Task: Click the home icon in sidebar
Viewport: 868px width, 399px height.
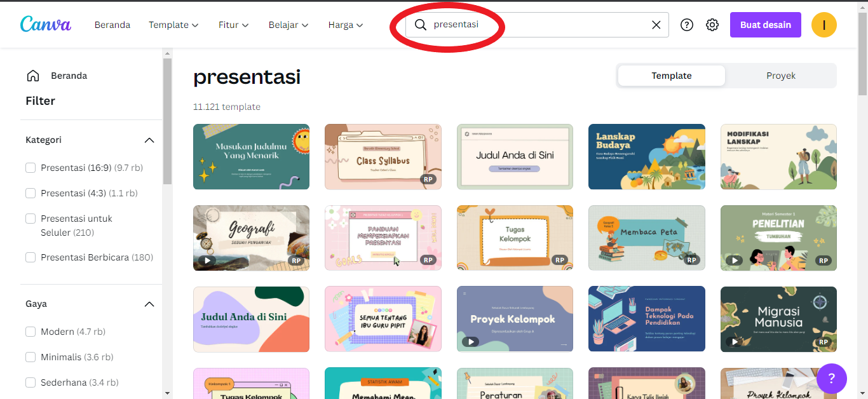Action: [33, 76]
